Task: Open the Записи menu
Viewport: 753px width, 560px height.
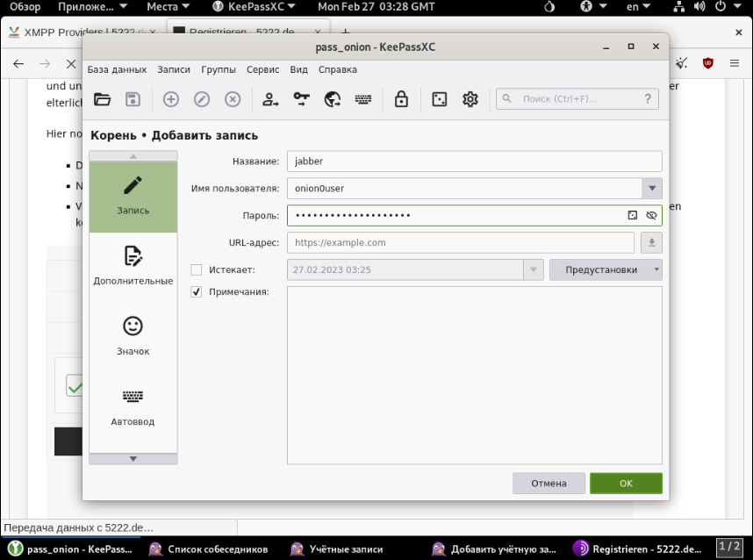Action: pos(174,69)
